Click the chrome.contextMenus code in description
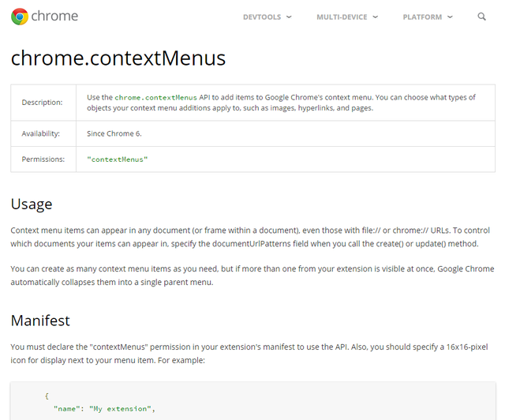This screenshot has height=420, width=505. pos(155,98)
